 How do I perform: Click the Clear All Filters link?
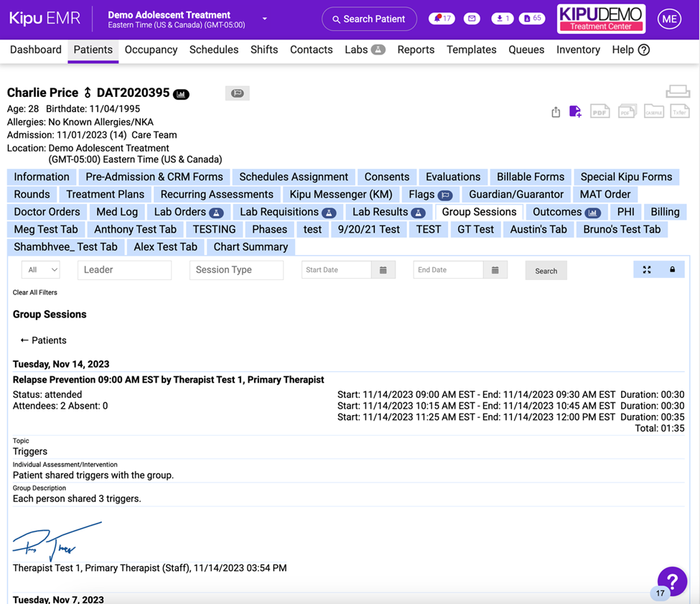click(35, 292)
